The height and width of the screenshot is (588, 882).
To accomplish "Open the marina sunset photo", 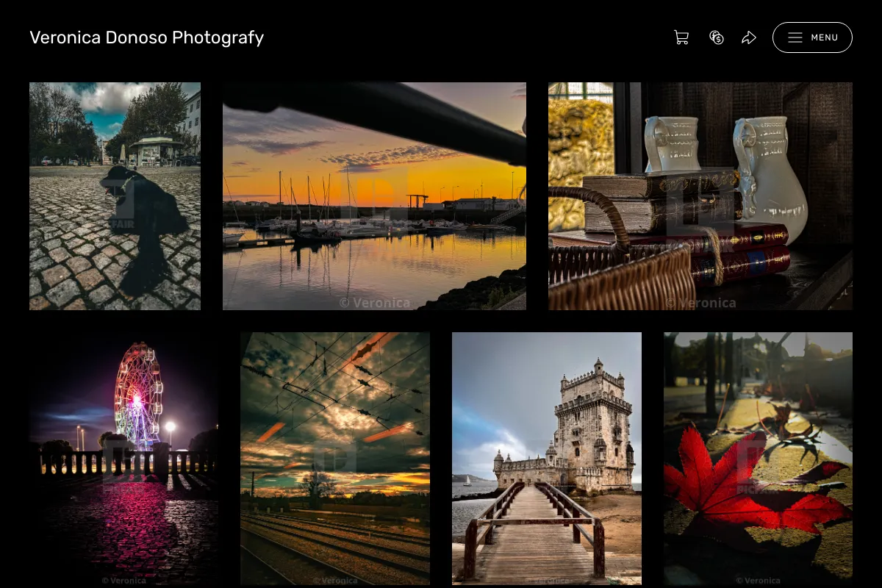I will (x=374, y=196).
